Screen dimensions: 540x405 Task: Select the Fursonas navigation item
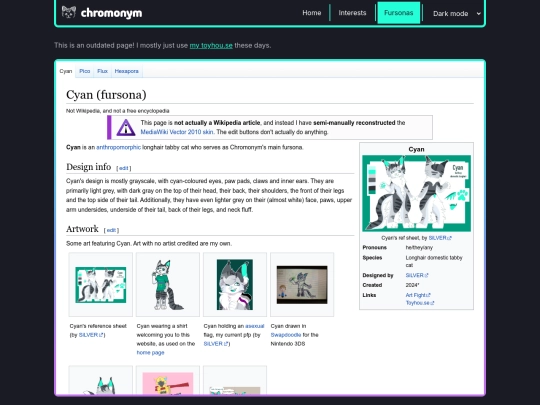(x=398, y=13)
